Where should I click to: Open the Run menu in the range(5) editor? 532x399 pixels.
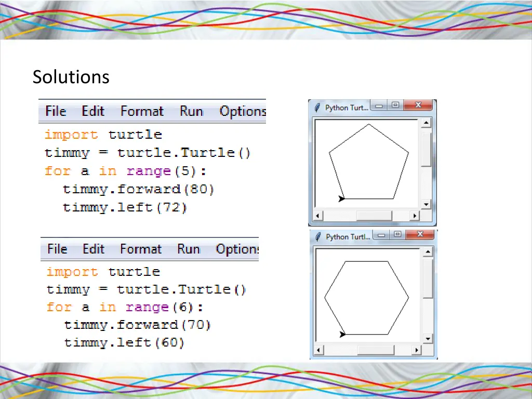tap(191, 111)
